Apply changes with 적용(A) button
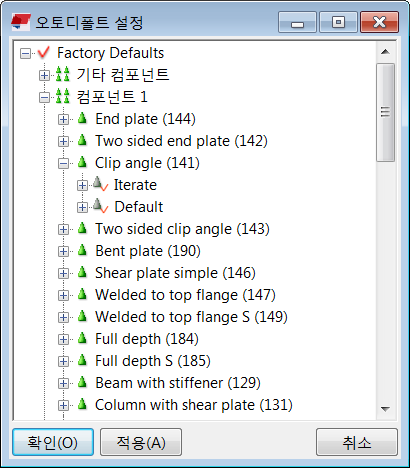The width and height of the screenshot is (410, 468). 141,442
